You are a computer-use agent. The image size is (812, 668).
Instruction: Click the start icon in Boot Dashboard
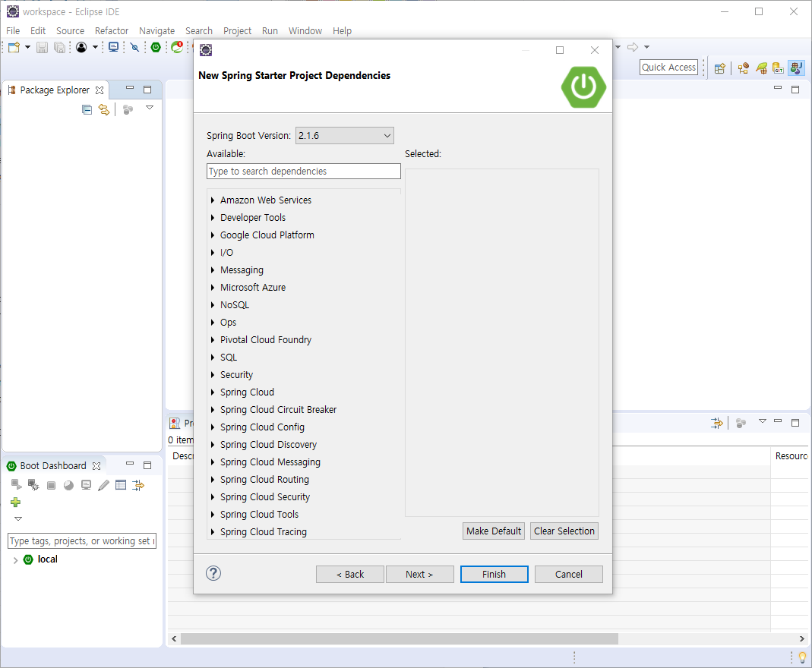16,484
